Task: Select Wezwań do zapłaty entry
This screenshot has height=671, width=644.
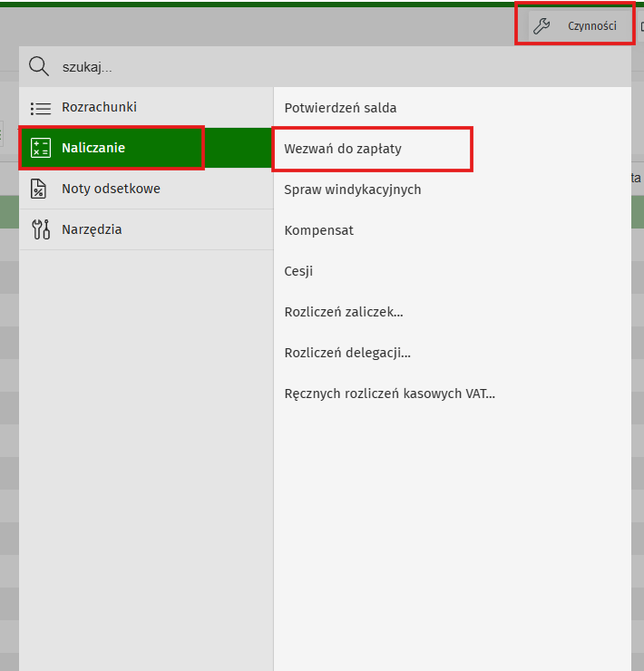Action: 343,149
